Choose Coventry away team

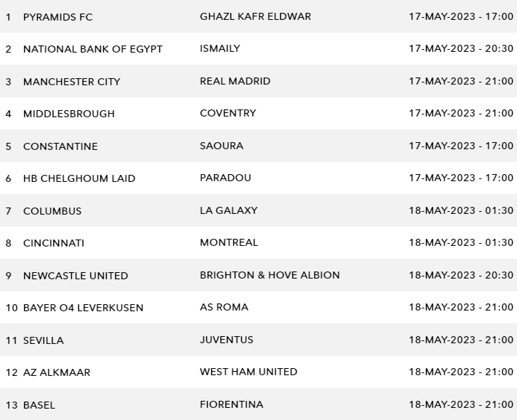228,113
